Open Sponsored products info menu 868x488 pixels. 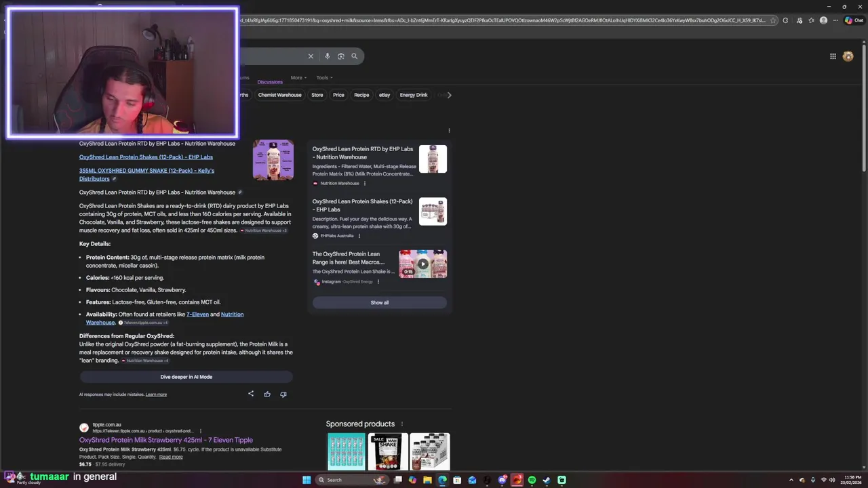[x=401, y=424]
